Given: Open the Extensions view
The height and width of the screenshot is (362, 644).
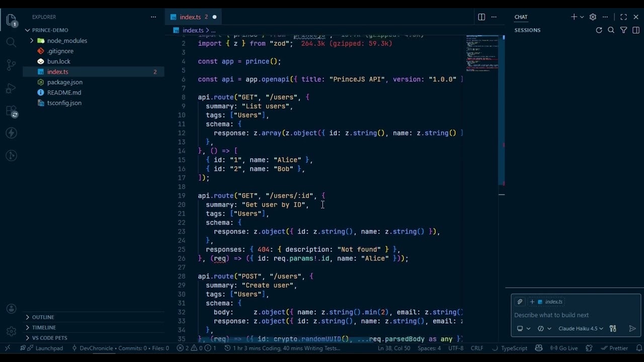Looking at the screenshot, I should (x=11, y=111).
